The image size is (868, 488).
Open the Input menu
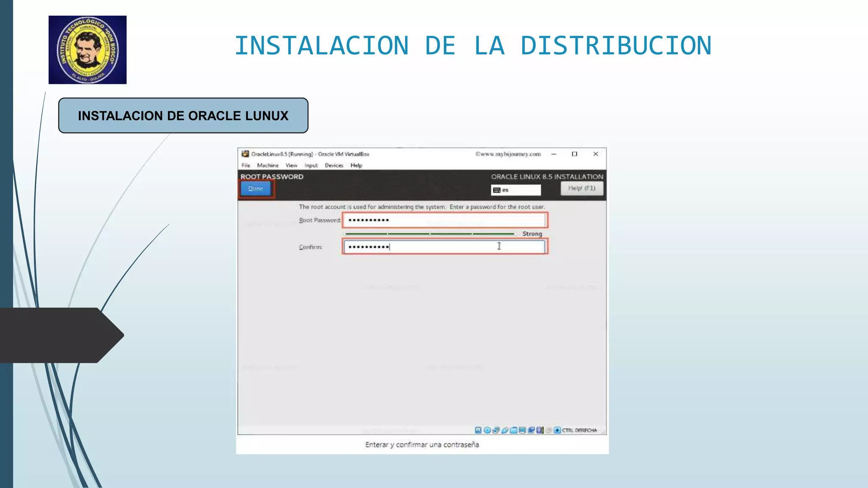[x=311, y=165]
